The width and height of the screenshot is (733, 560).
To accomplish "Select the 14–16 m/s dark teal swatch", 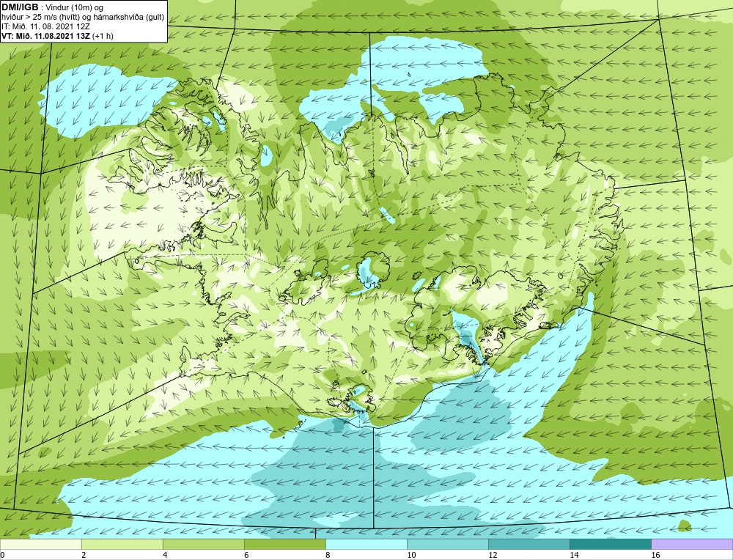I will pyautogui.click(x=610, y=544).
